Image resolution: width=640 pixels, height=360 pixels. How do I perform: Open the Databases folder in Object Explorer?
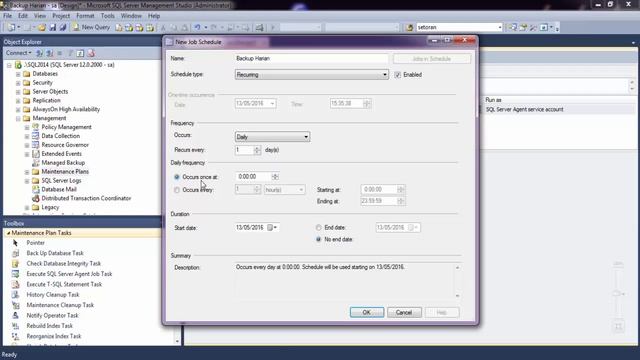click(45, 74)
